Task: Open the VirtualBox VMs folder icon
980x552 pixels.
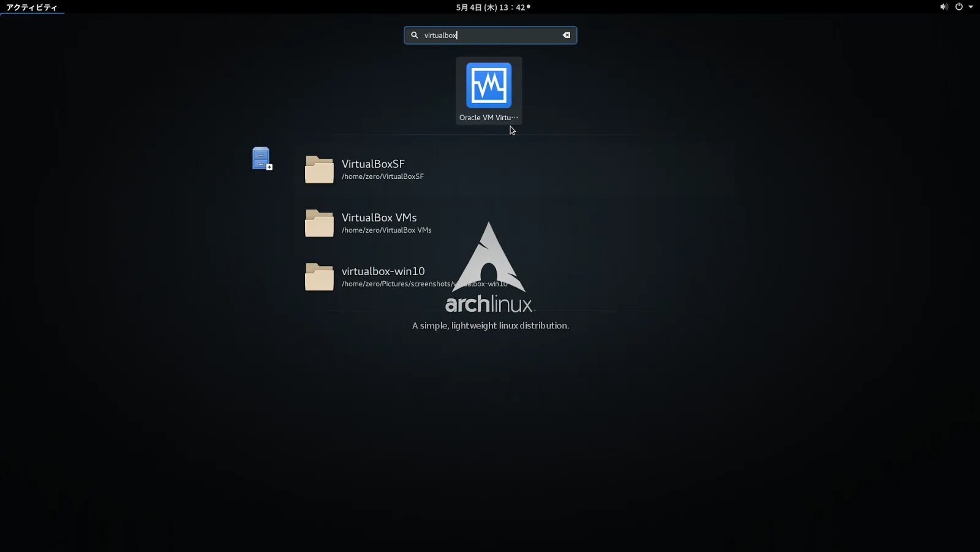Action: [x=319, y=223]
